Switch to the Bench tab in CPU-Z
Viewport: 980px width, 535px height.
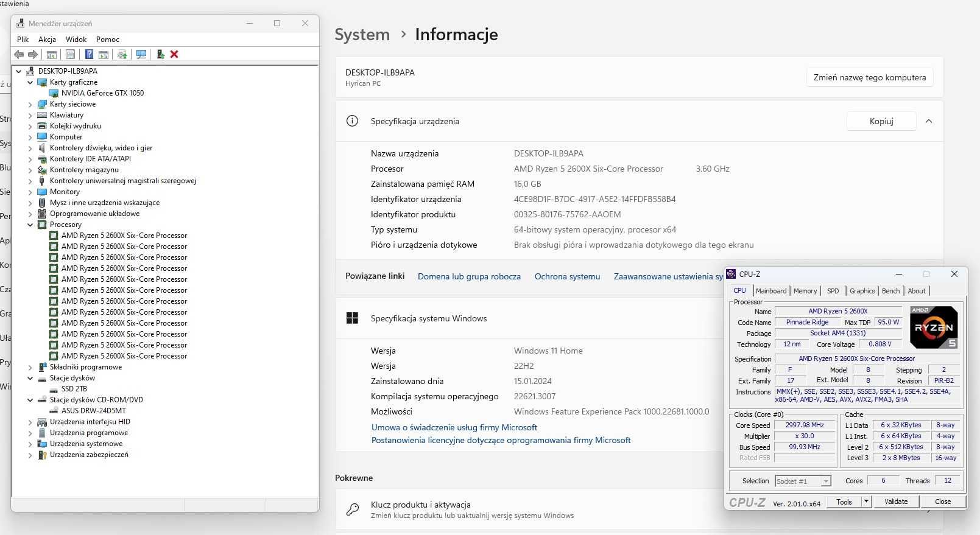point(890,291)
